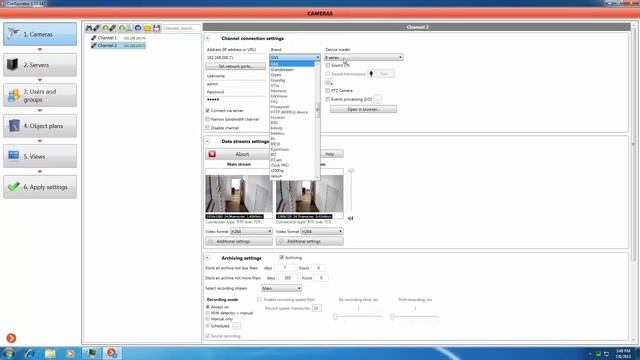Screen dimensions: 640x360
Task: Open Select recording stream dropdown
Action: [281, 289]
